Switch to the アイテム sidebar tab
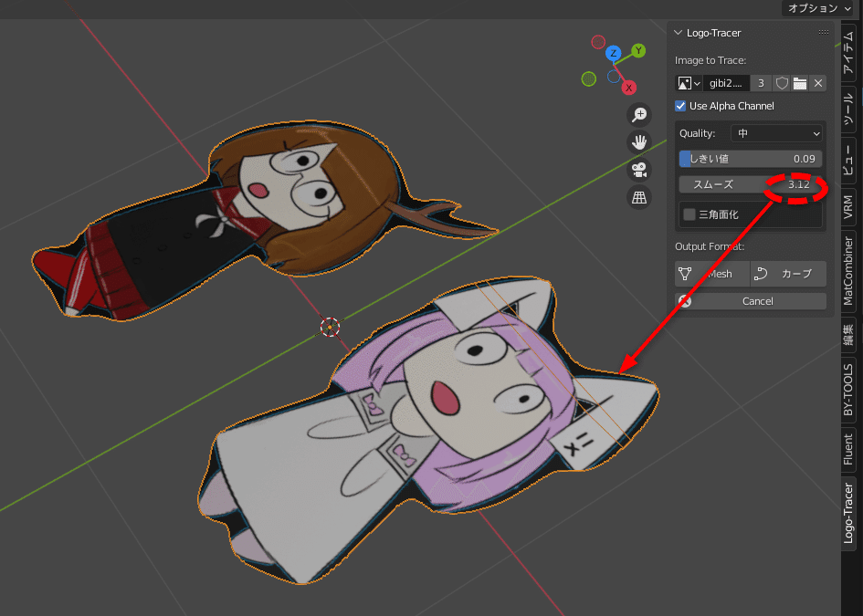 pyautogui.click(x=848, y=53)
